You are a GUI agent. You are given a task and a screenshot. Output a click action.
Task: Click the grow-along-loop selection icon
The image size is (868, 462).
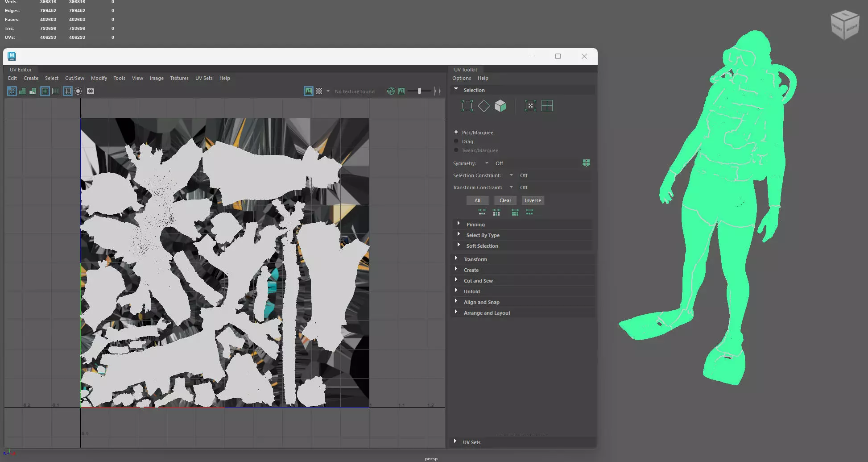pyautogui.click(x=529, y=212)
